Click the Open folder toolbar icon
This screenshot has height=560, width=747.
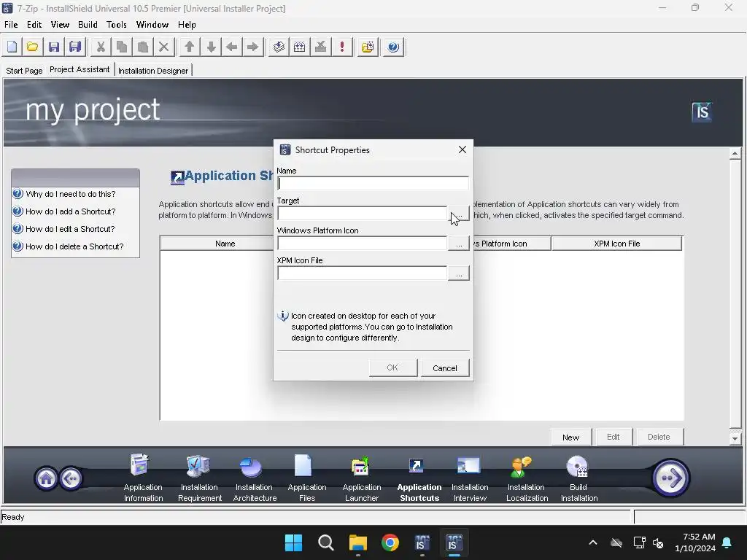(x=32, y=47)
